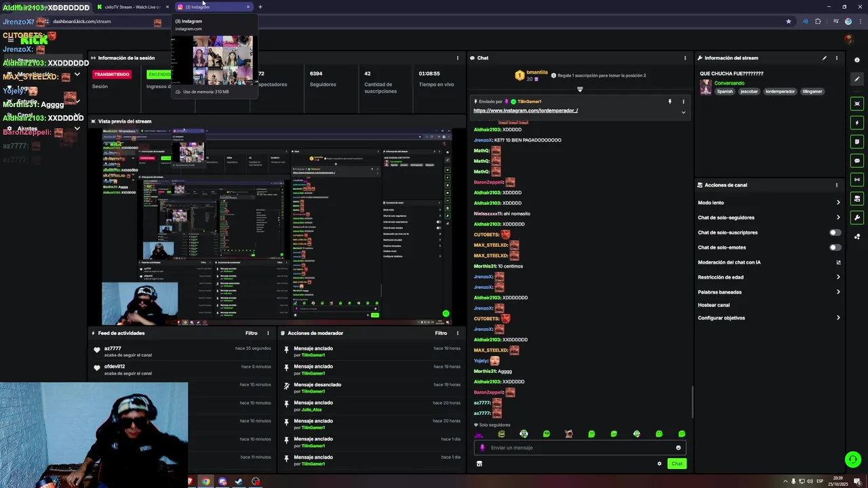
Task: Close the Instagram browser tab
Action: click(x=248, y=7)
